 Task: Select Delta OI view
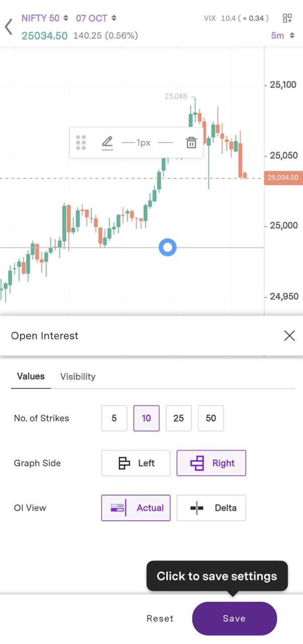(211, 508)
